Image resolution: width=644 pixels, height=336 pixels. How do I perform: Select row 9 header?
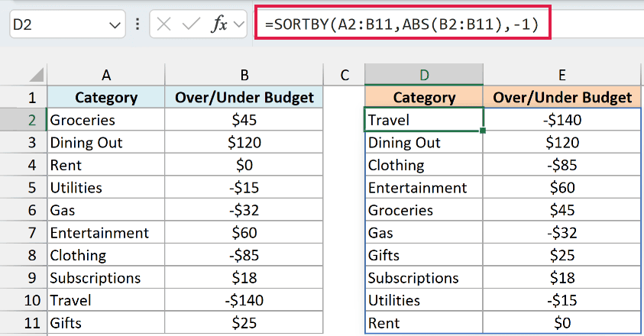[x=24, y=278]
